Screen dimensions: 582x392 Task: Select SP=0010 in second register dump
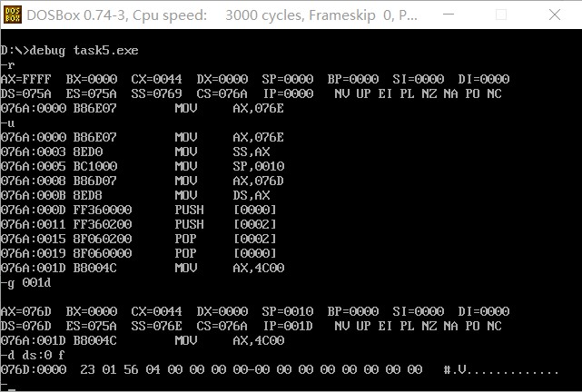click(x=287, y=311)
